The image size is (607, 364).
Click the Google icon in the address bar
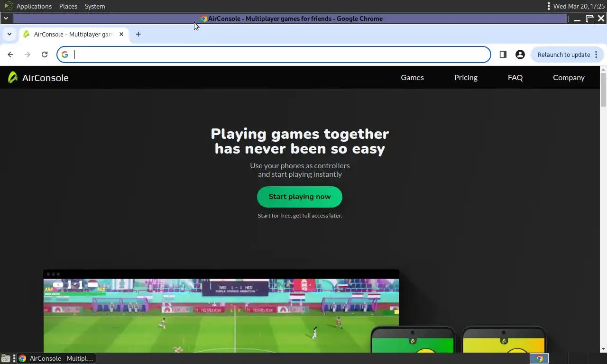click(x=65, y=55)
